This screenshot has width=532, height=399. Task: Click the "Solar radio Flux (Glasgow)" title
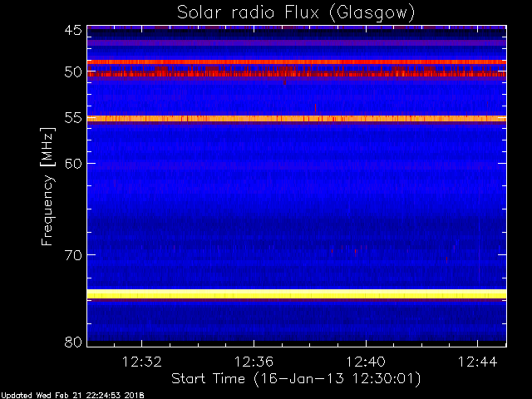[296, 13]
